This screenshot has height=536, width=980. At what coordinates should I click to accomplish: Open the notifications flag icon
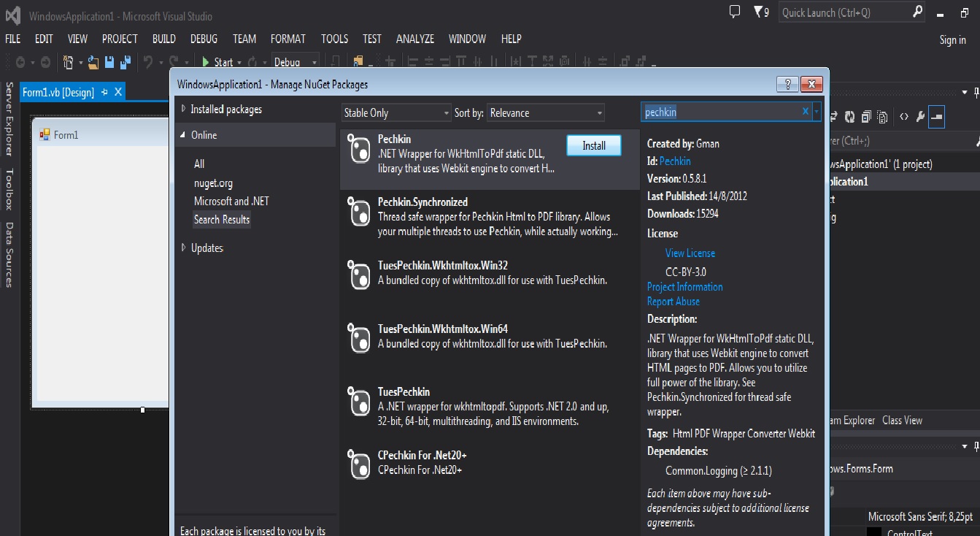point(761,12)
